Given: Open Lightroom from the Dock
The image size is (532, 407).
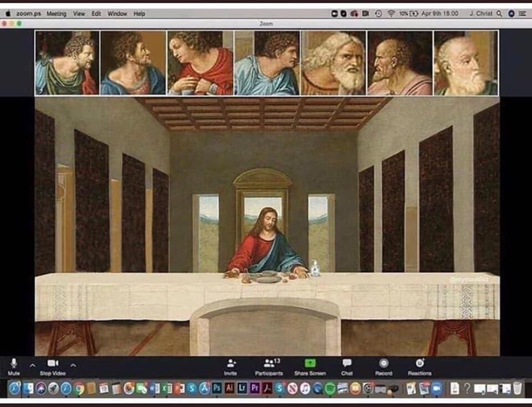Looking at the screenshot, I should pos(242,388).
